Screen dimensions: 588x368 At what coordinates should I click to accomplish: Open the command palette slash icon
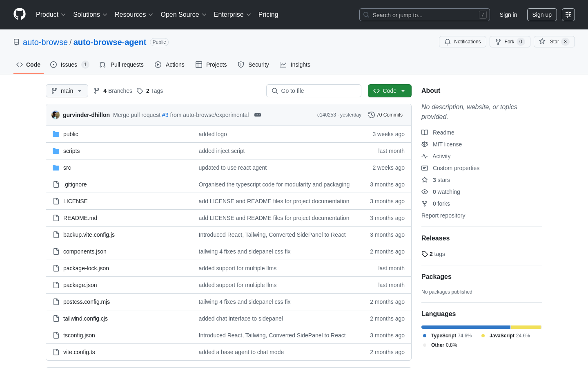coord(483,15)
